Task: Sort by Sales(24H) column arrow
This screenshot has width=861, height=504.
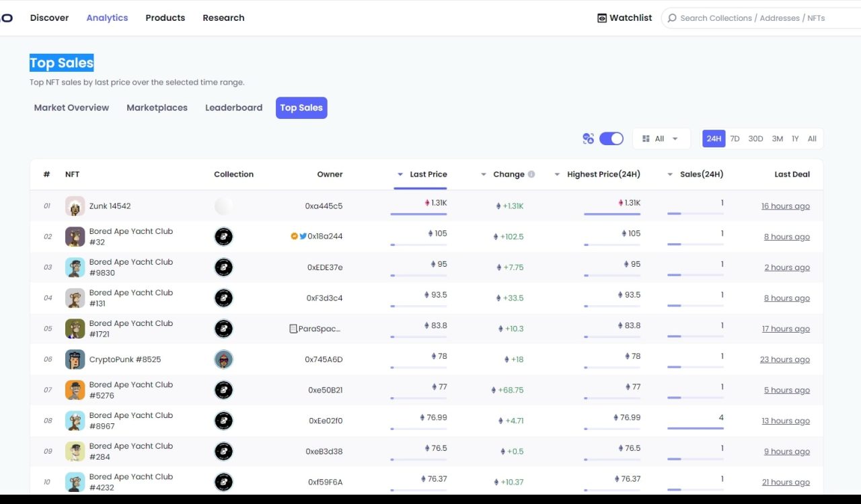Action: tap(670, 175)
